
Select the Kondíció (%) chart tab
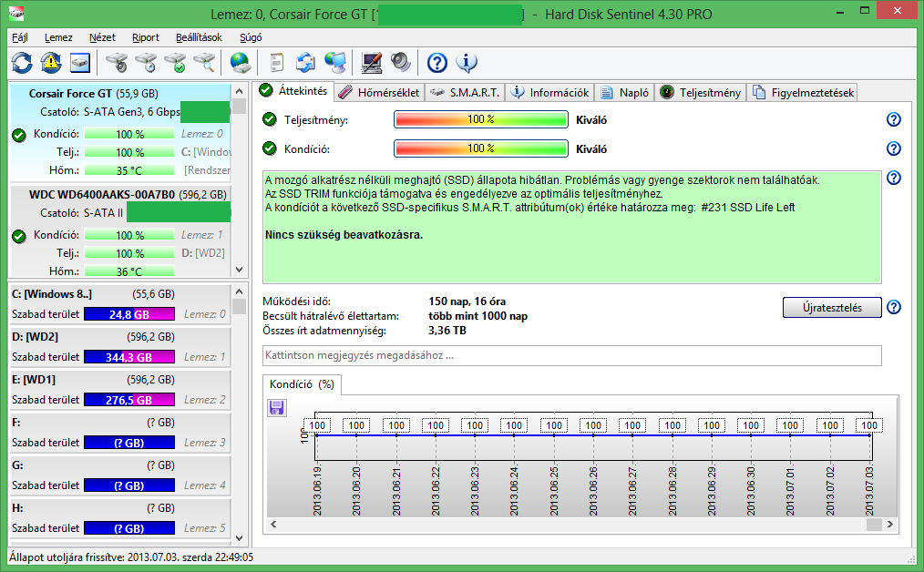pos(302,384)
